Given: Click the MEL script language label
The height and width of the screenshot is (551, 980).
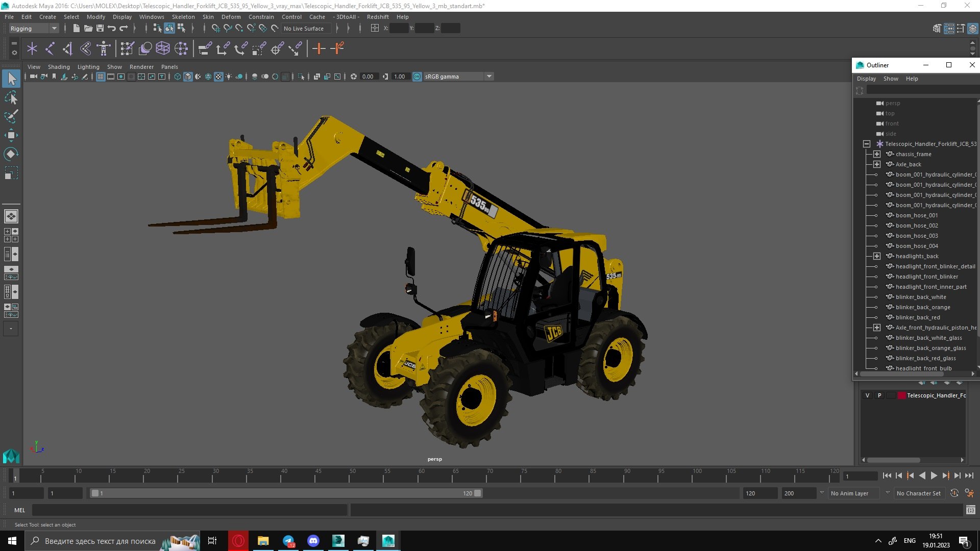Looking at the screenshot, I should point(19,510).
